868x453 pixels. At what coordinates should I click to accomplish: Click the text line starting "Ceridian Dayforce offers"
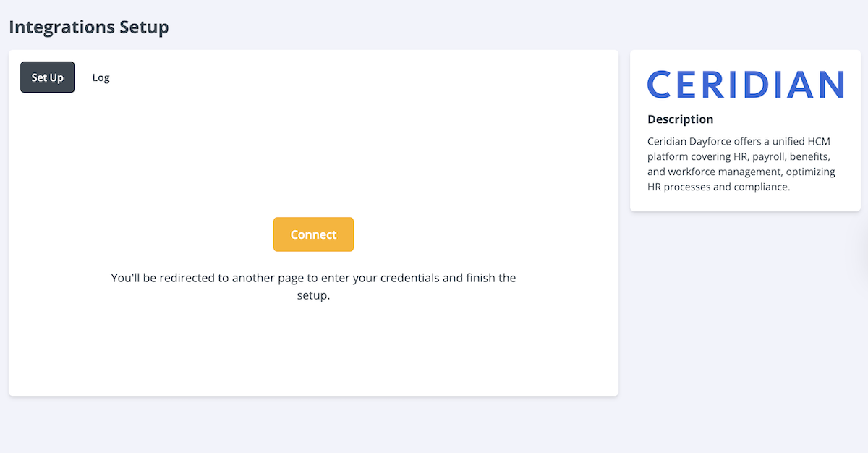click(739, 141)
